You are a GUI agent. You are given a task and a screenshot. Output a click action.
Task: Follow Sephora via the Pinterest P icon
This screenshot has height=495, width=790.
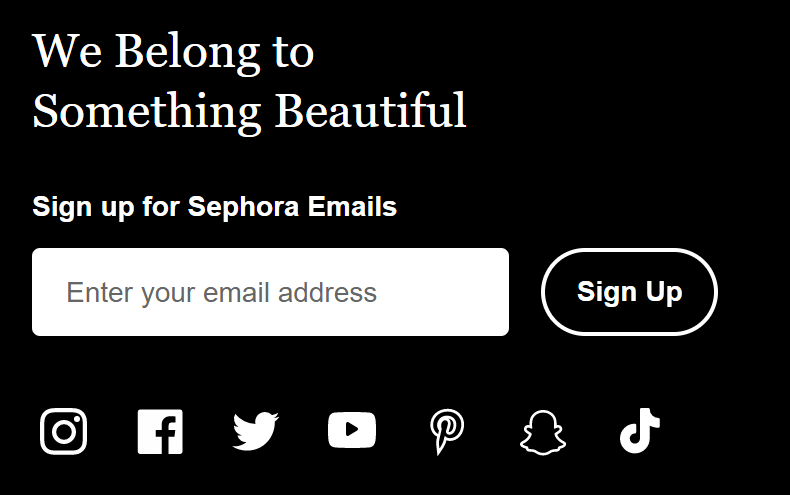pyautogui.click(x=447, y=431)
